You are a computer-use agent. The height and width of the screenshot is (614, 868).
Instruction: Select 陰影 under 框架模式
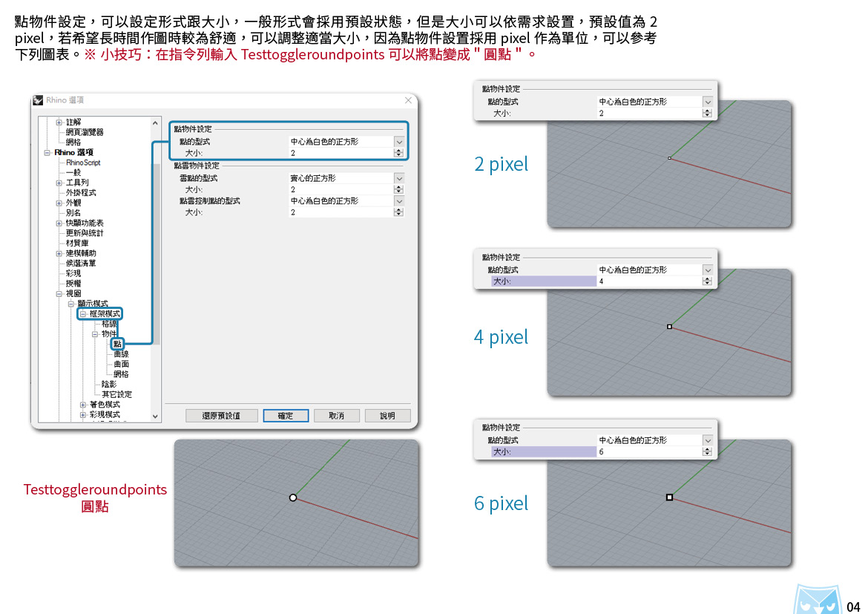pos(109,384)
